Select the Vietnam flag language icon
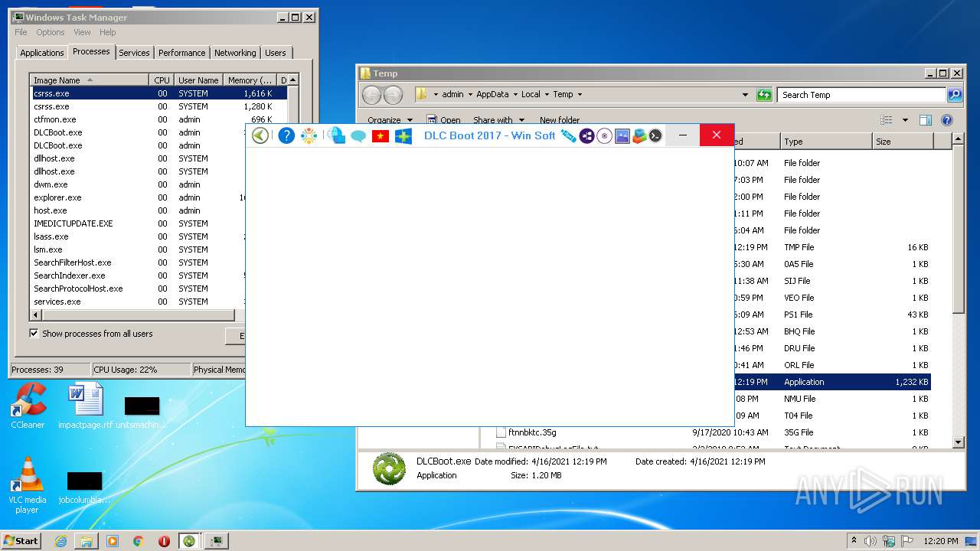980x551 pixels. coord(381,135)
